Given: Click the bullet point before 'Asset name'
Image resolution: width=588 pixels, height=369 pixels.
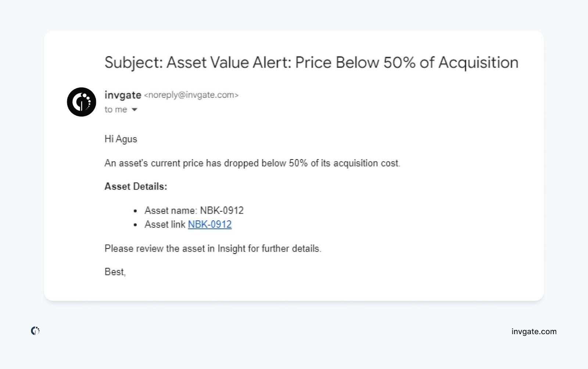Looking at the screenshot, I should [135, 211].
